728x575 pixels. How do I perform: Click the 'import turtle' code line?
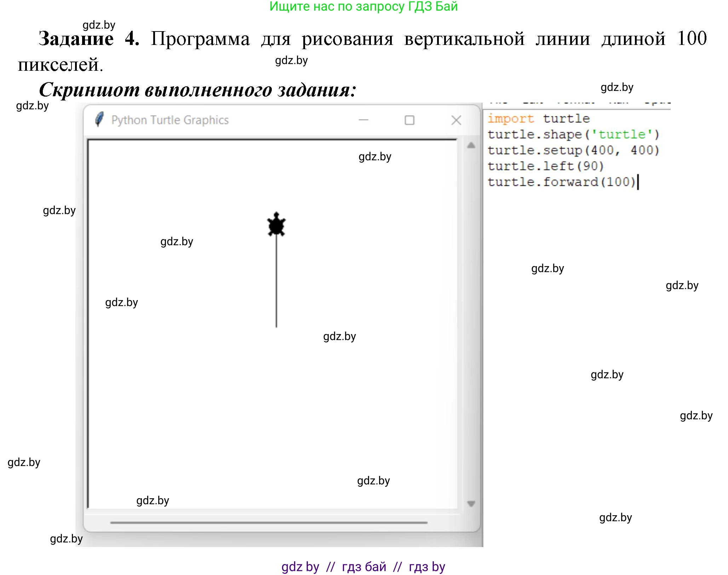point(539,119)
